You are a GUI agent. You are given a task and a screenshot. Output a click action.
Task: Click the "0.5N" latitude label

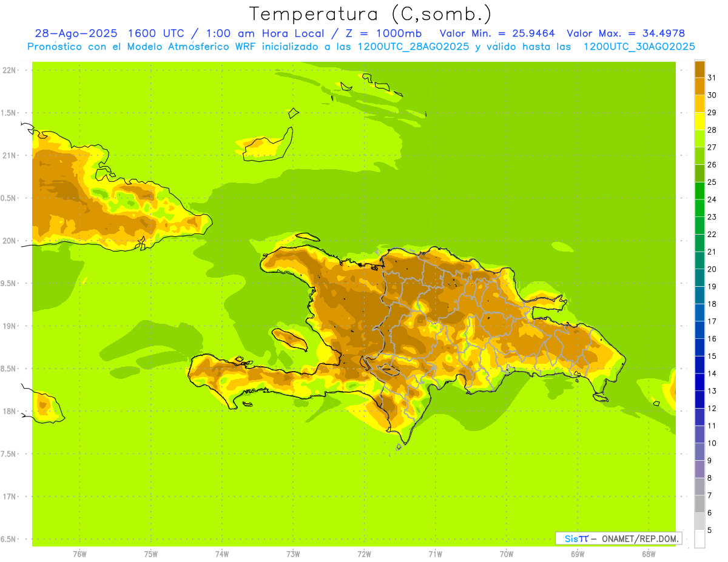coord(9,198)
